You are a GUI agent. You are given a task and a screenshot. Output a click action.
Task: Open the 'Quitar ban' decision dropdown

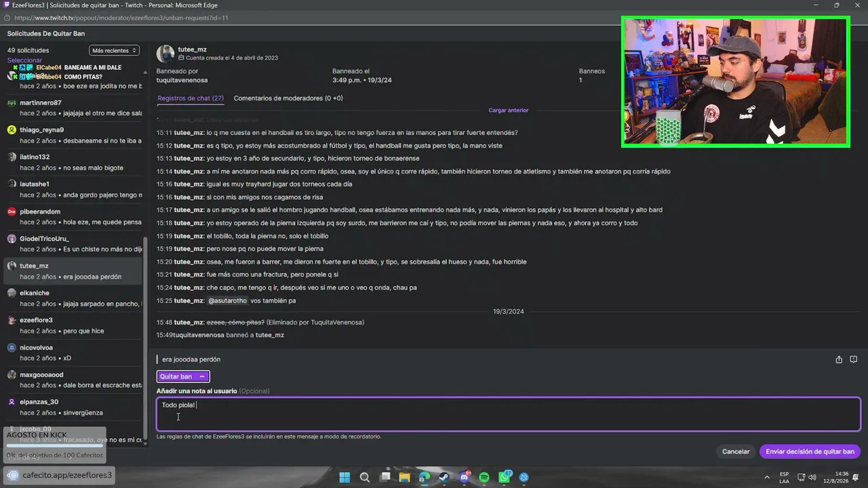click(183, 376)
